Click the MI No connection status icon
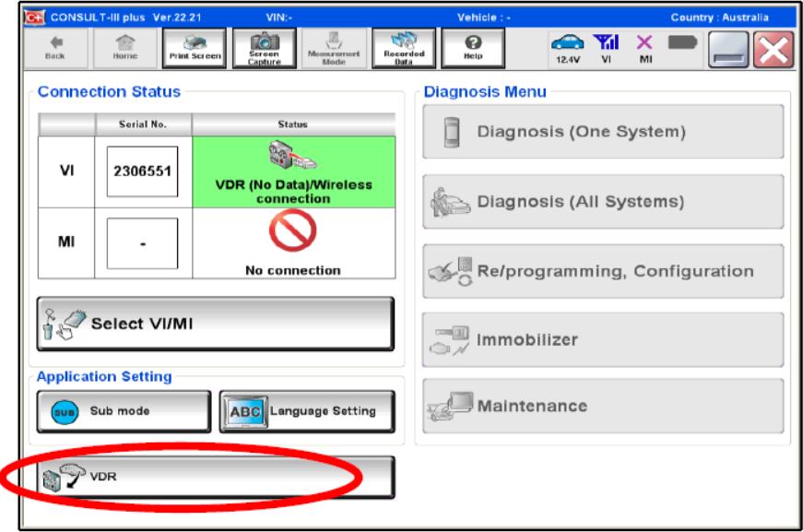803x532 pixels. (x=292, y=231)
